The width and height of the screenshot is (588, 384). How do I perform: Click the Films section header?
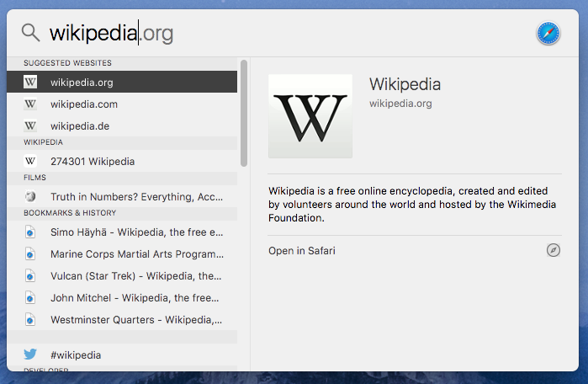tap(34, 178)
